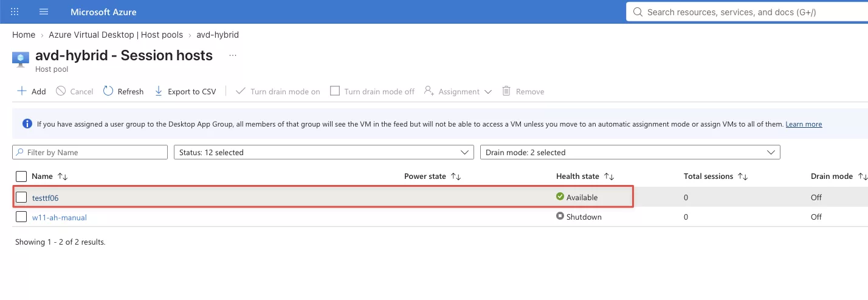Click the Health state column header text
The image size is (868, 300).
pyautogui.click(x=577, y=176)
